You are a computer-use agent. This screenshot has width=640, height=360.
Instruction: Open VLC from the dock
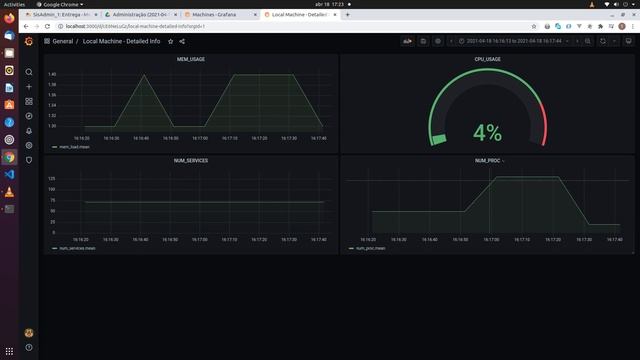9,192
